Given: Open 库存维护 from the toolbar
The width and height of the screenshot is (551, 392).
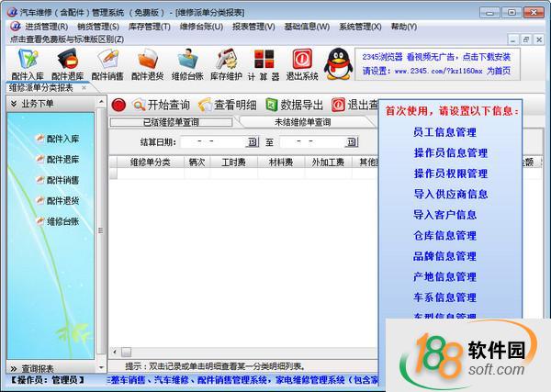Looking at the screenshot, I should 226,63.
